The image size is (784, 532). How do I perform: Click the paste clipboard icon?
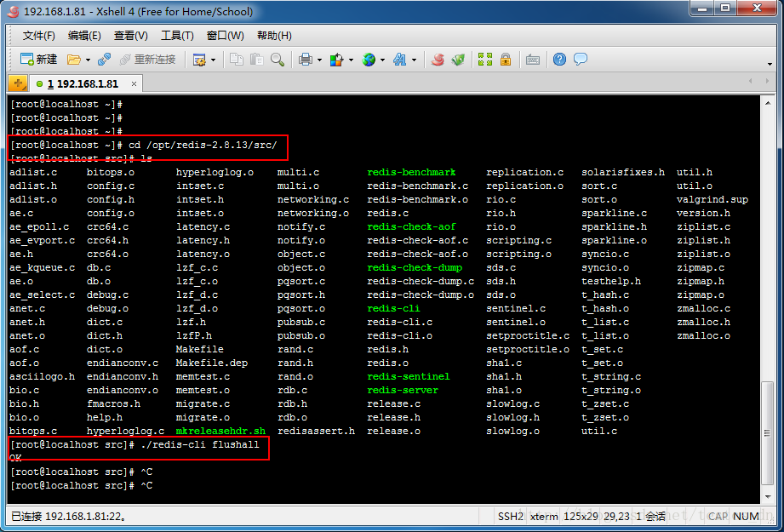257,60
